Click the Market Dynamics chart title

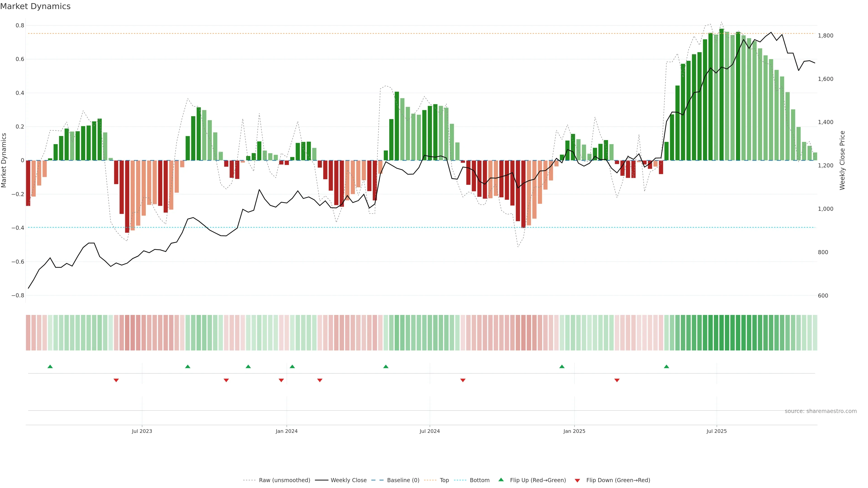click(x=35, y=6)
